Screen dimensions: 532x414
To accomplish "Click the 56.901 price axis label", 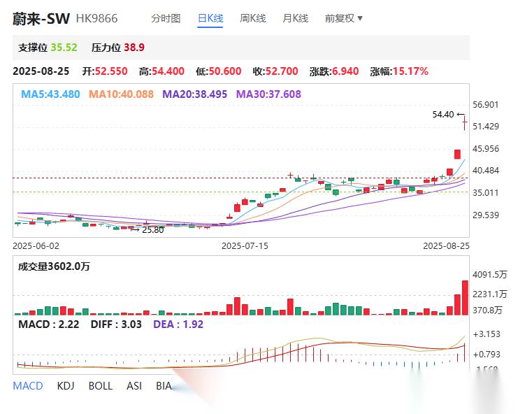I will [486, 104].
